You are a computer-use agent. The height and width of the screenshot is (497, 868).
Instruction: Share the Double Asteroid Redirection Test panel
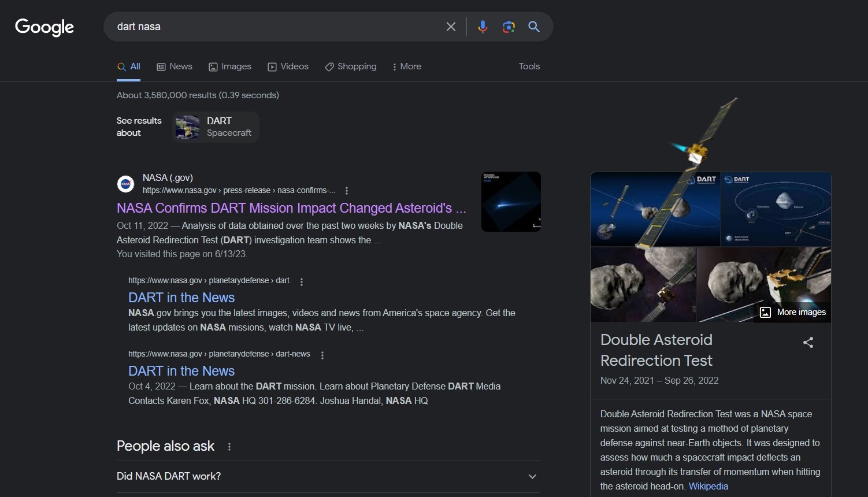(807, 342)
